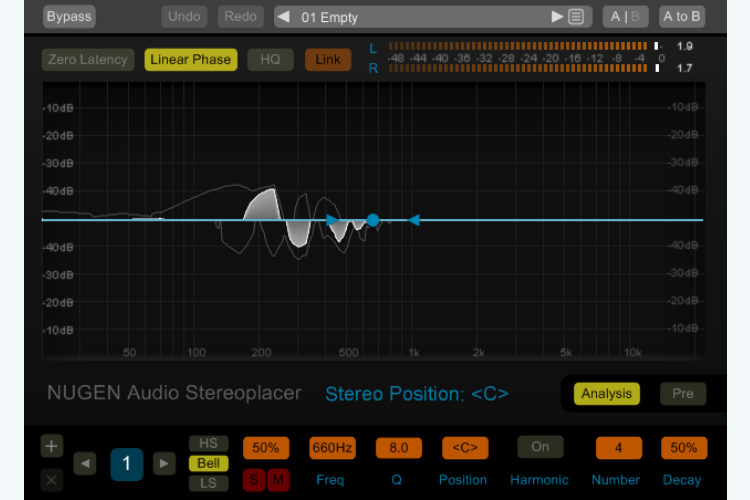Click the left-pointing blue Q handle
The width and height of the screenshot is (750, 500).
pyautogui.click(x=414, y=220)
